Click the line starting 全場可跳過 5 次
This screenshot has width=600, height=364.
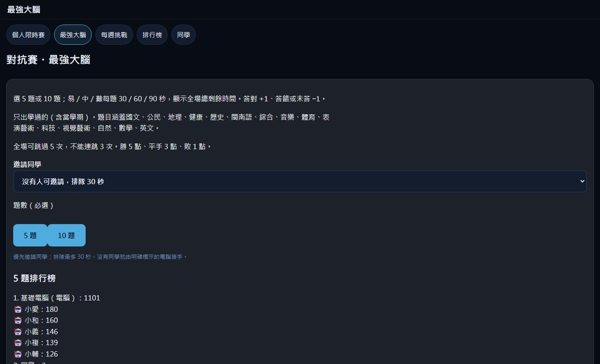click(112, 147)
